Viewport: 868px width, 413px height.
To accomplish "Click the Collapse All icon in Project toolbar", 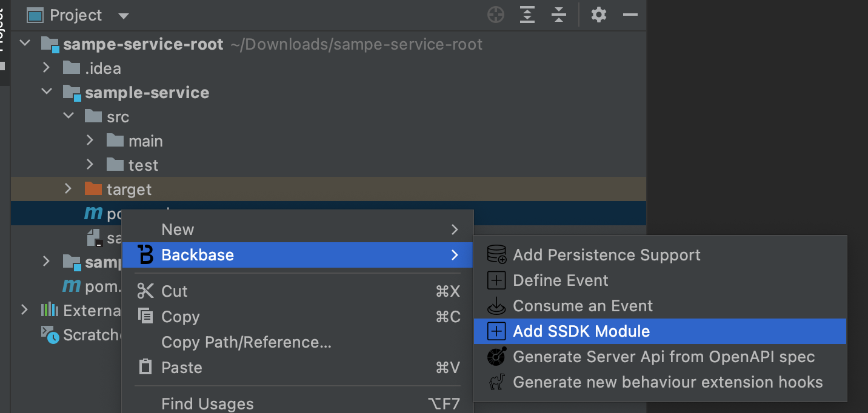I will click(x=559, y=15).
